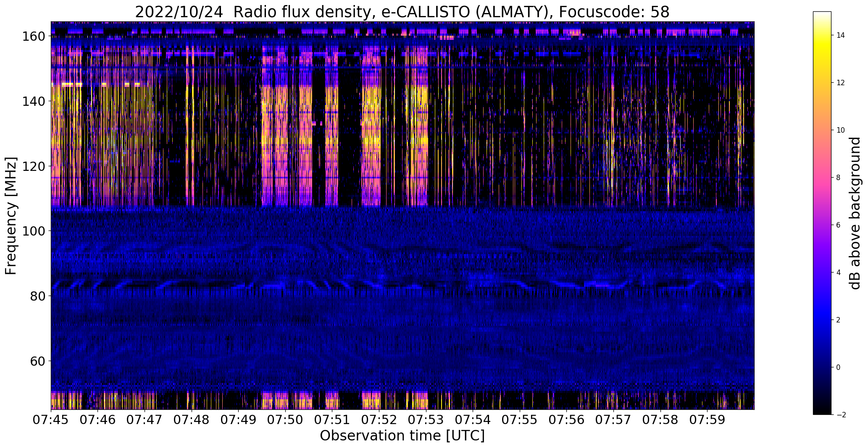
Task: Click the 07:48 time tick label
Action: point(192,419)
